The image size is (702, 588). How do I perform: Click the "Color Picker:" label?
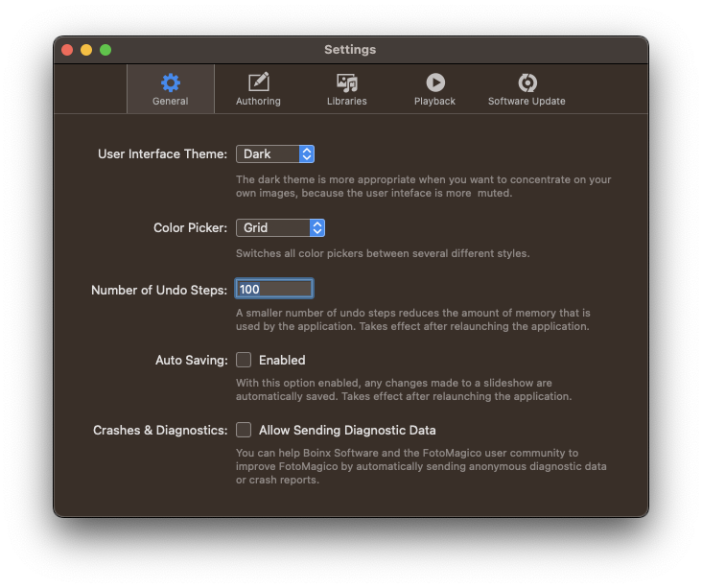(190, 228)
